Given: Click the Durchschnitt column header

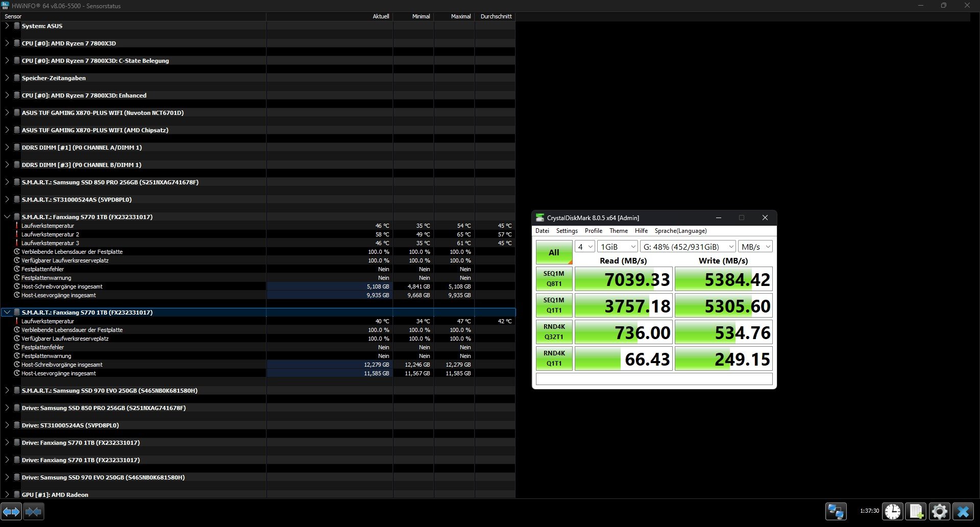Looking at the screenshot, I should pos(496,16).
